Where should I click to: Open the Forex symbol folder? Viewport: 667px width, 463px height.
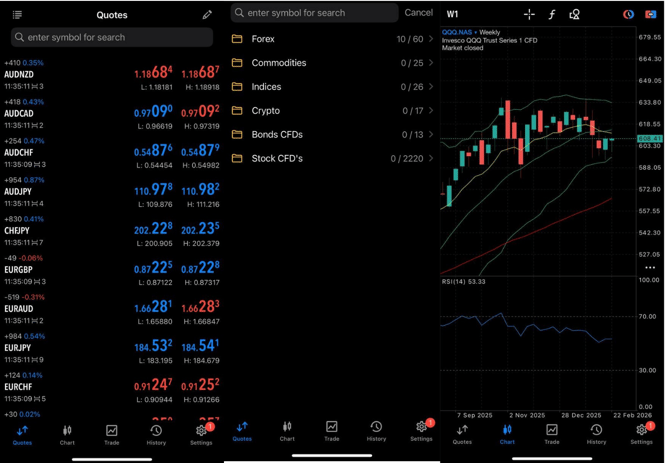click(x=333, y=39)
